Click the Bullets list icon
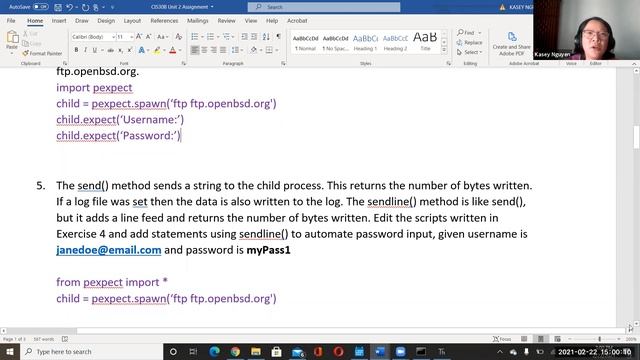Image resolution: width=640 pixels, height=360 pixels. 195,37
